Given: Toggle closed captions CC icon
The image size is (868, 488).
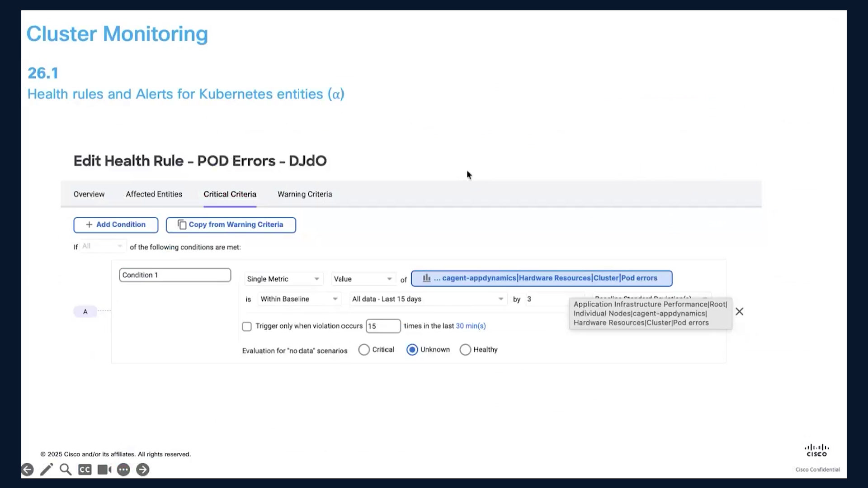Looking at the screenshot, I should 85,470.
